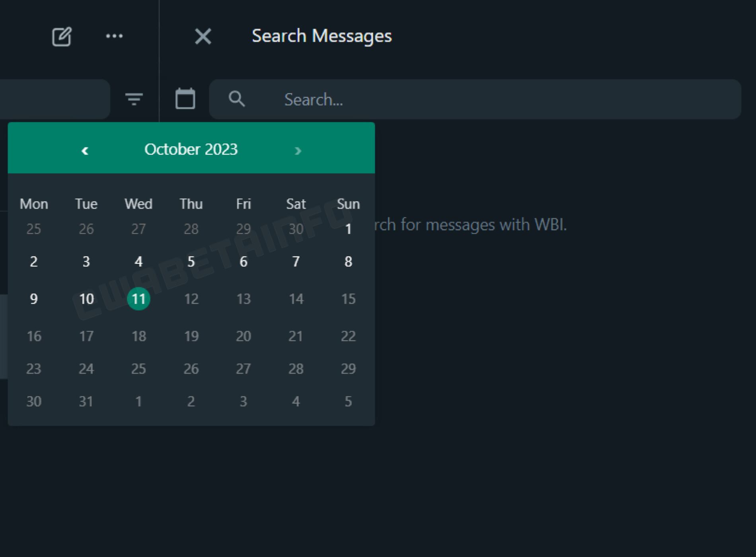
Task: Select October 5 on the calendar
Action: (191, 262)
